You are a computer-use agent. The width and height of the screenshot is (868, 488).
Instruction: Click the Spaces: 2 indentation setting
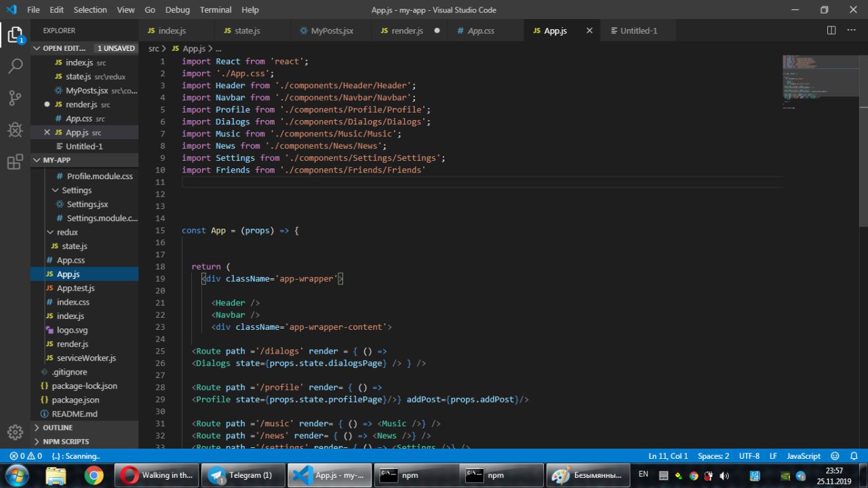pos(713,456)
